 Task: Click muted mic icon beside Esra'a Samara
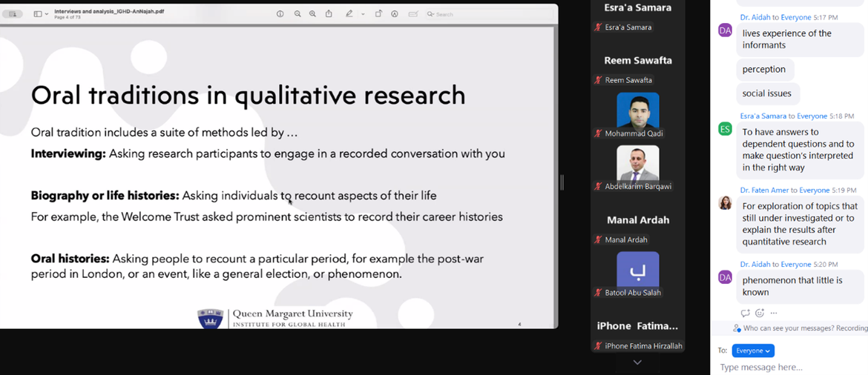tap(598, 27)
